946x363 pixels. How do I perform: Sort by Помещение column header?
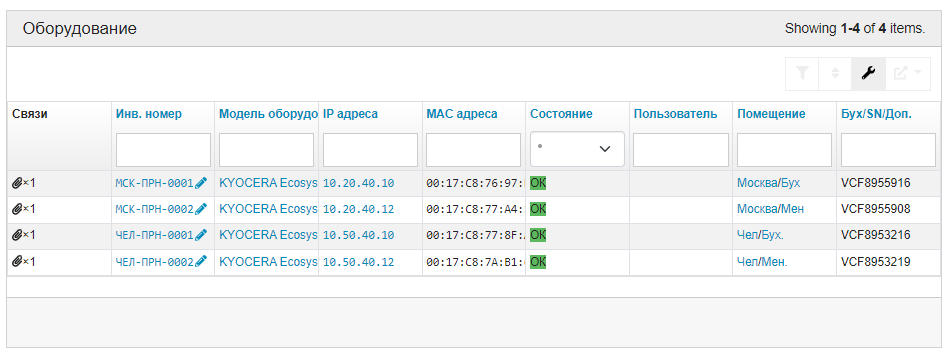(x=771, y=114)
